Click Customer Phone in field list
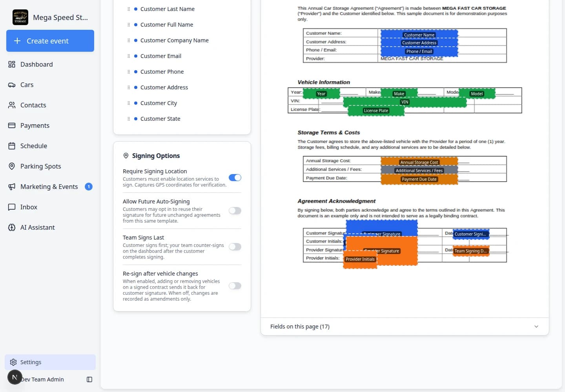This screenshot has width=565, height=392. [162, 72]
